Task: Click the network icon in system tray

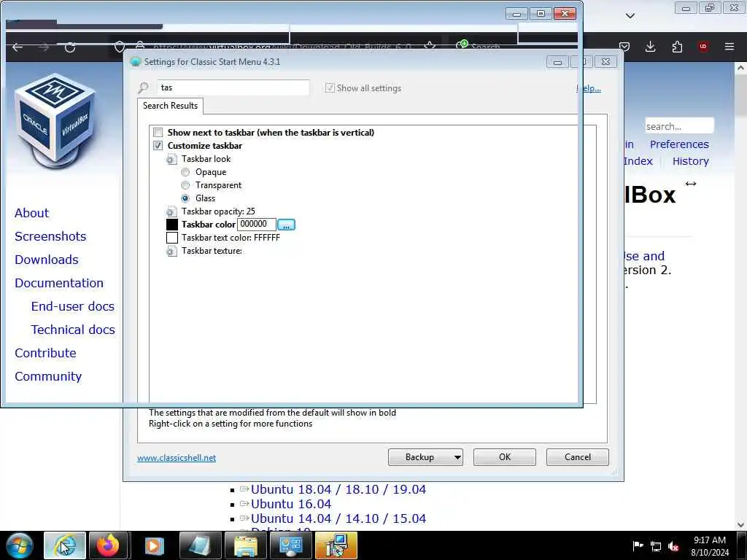Action: click(656, 547)
